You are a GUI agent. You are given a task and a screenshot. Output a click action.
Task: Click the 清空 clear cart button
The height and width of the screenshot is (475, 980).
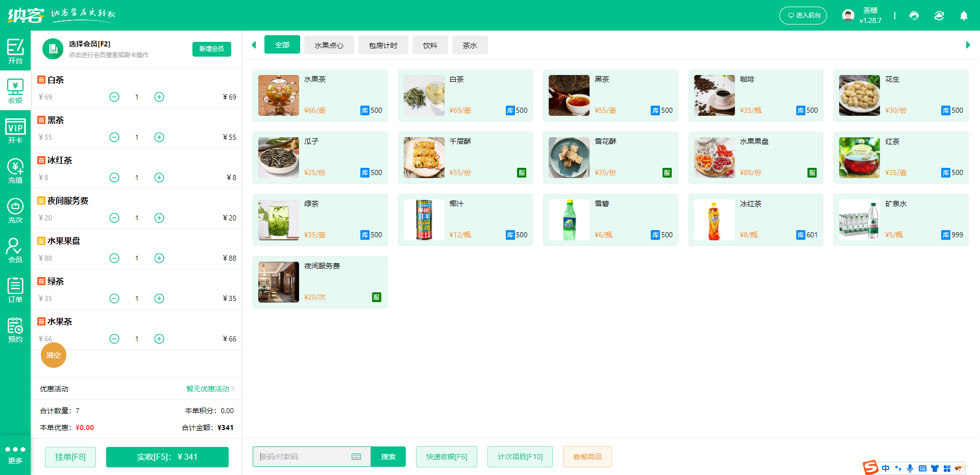(x=54, y=355)
